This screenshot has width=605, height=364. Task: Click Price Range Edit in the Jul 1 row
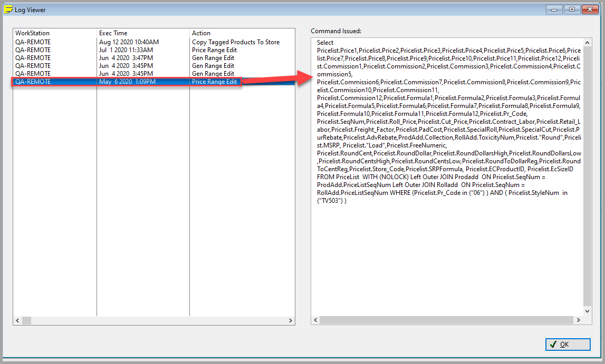pos(215,50)
